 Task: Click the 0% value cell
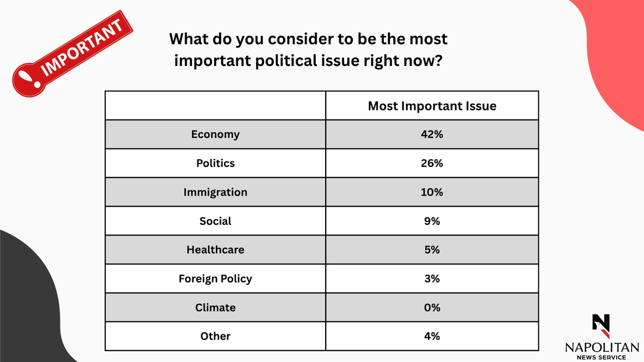coord(432,307)
